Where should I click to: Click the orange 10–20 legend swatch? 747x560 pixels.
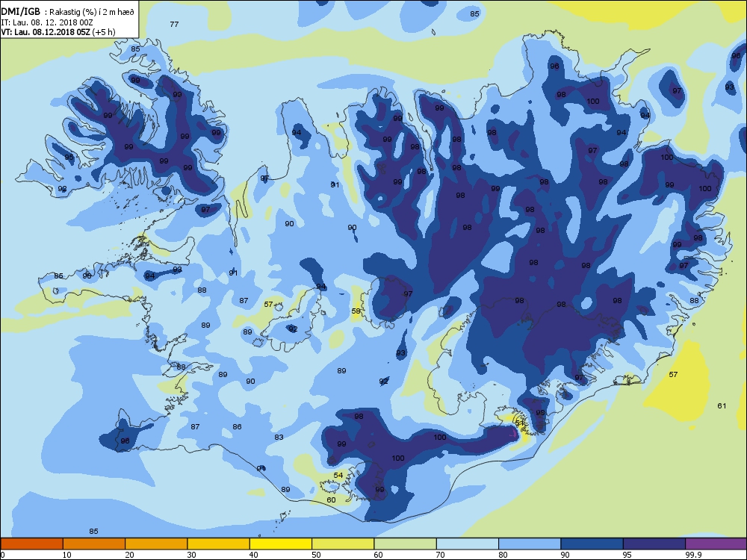pos(94,544)
